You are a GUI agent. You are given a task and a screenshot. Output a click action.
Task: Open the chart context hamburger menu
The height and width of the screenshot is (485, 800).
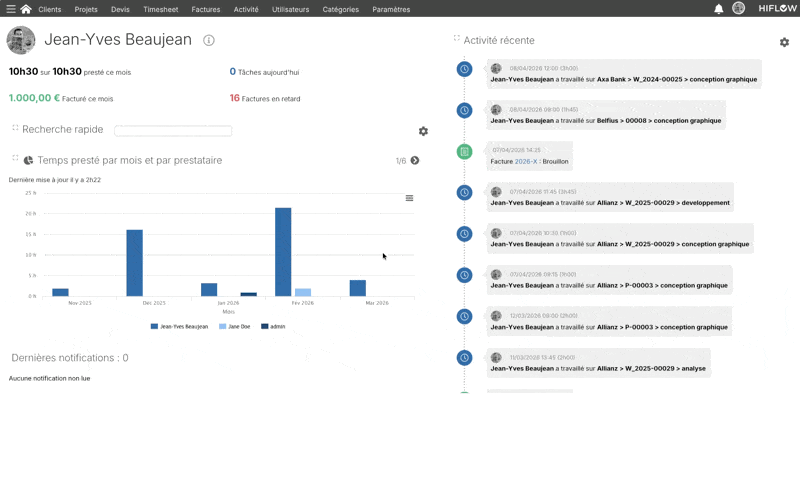409,198
